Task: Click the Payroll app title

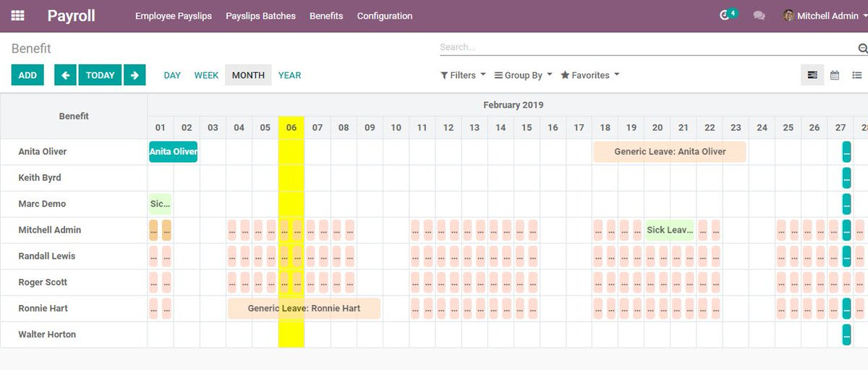Action: click(71, 15)
